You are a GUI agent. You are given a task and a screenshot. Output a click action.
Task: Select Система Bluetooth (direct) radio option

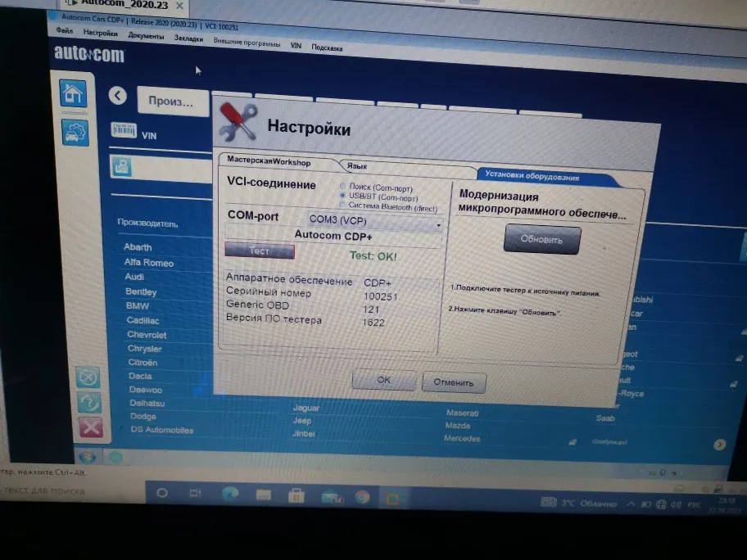[x=342, y=205]
